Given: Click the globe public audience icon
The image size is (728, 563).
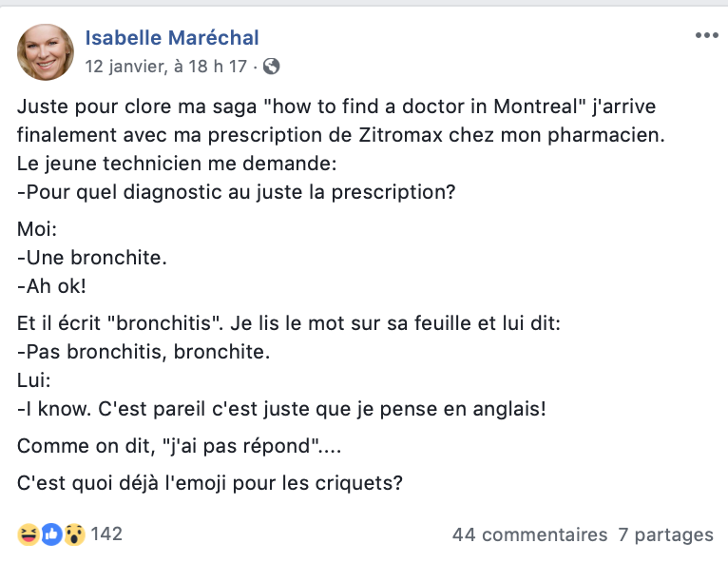Looking at the screenshot, I should pyautogui.click(x=271, y=67).
